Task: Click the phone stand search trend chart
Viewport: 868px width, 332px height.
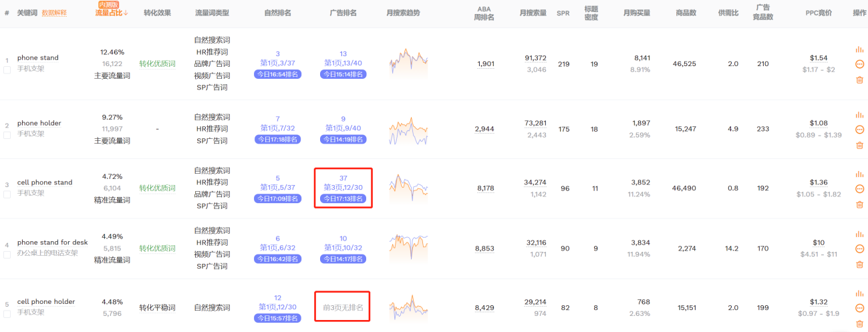Action: (x=408, y=63)
